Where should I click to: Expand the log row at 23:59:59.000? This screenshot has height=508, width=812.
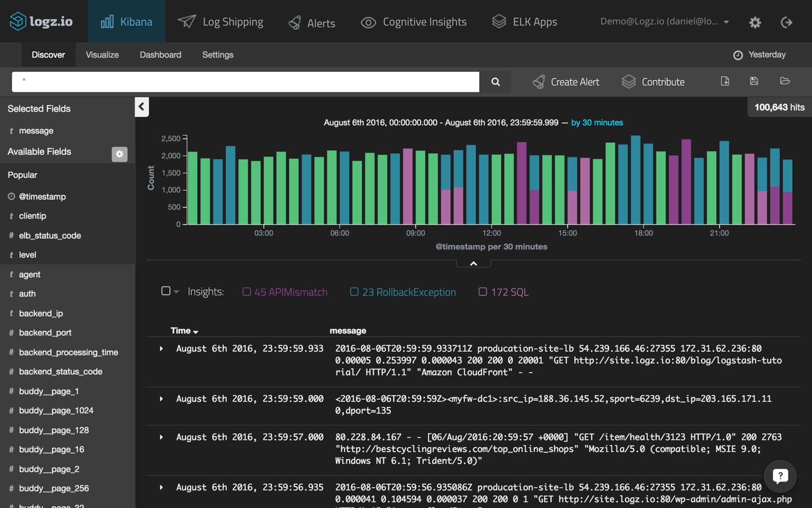click(x=161, y=399)
